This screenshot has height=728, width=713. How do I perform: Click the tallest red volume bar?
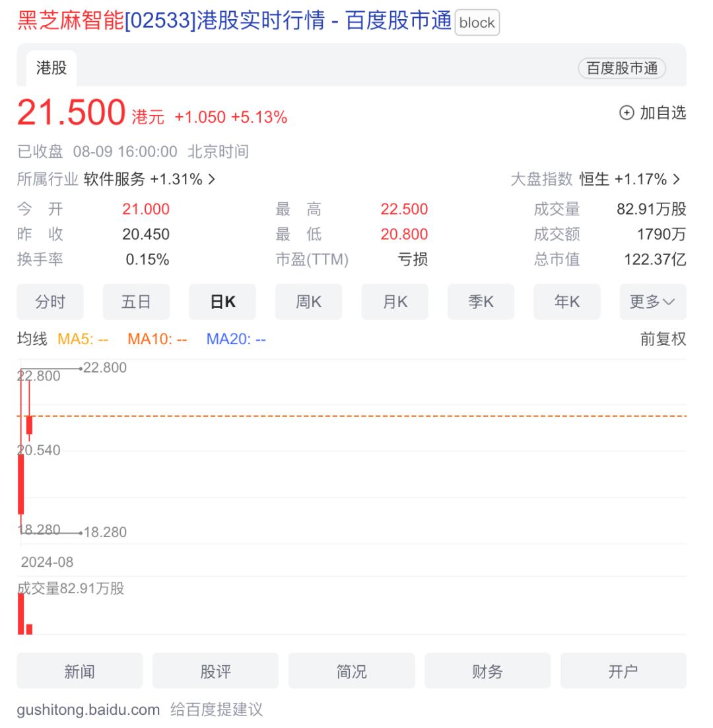click(21, 614)
